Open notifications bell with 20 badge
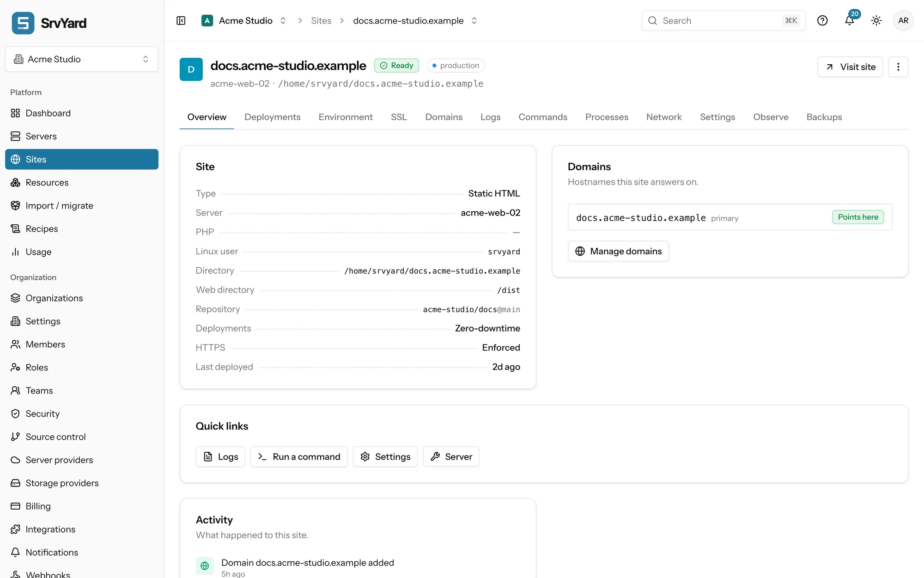This screenshot has width=924, height=578. pyautogui.click(x=850, y=20)
